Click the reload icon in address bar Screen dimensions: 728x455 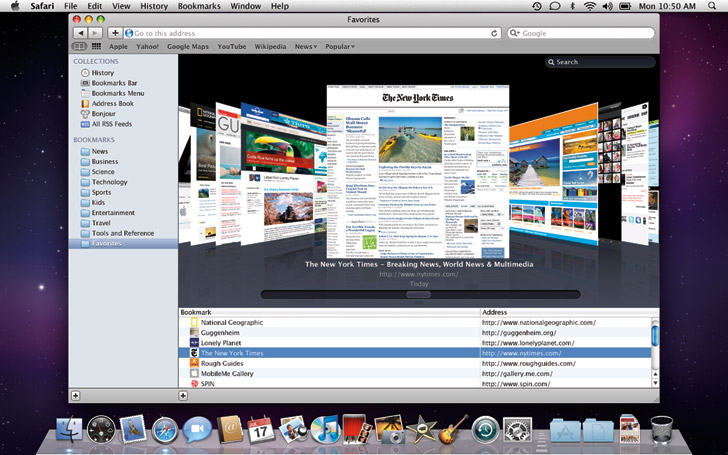click(x=494, y=33)
